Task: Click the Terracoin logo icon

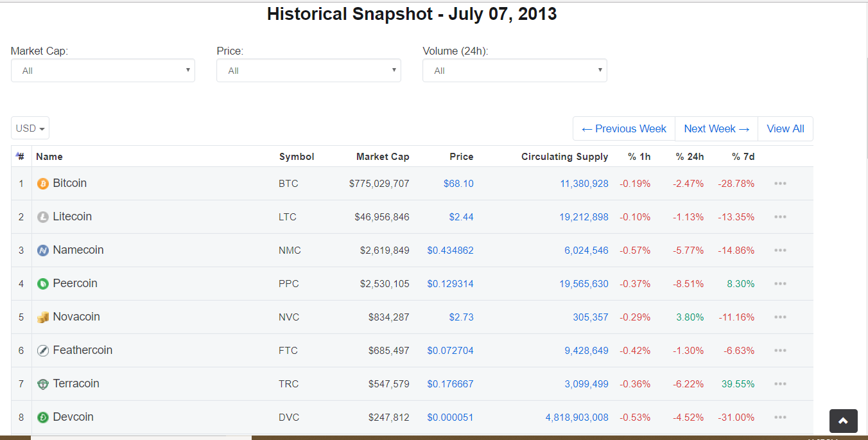Action: 43,384
